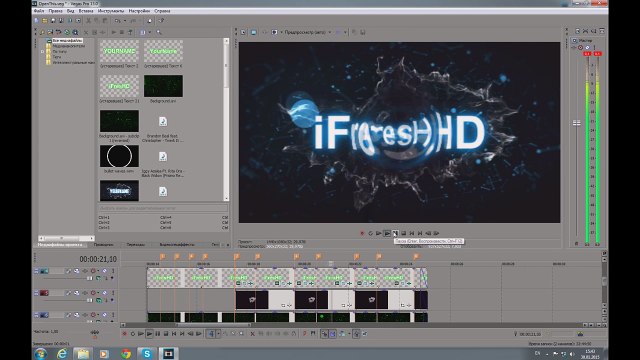Click the What's This help cursor icon
Image resolution: width=640 pixels, height=360 pixels.
click(x=161, y=20)
